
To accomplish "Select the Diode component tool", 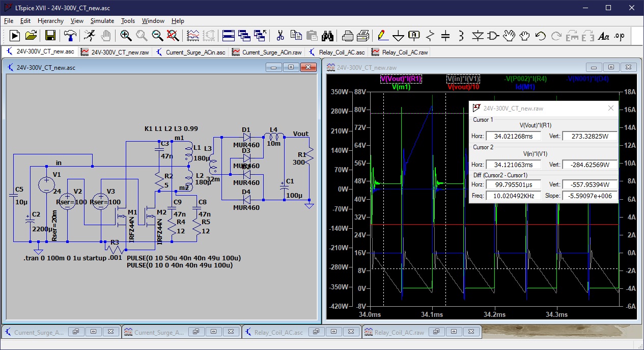I will coord(478,36).
